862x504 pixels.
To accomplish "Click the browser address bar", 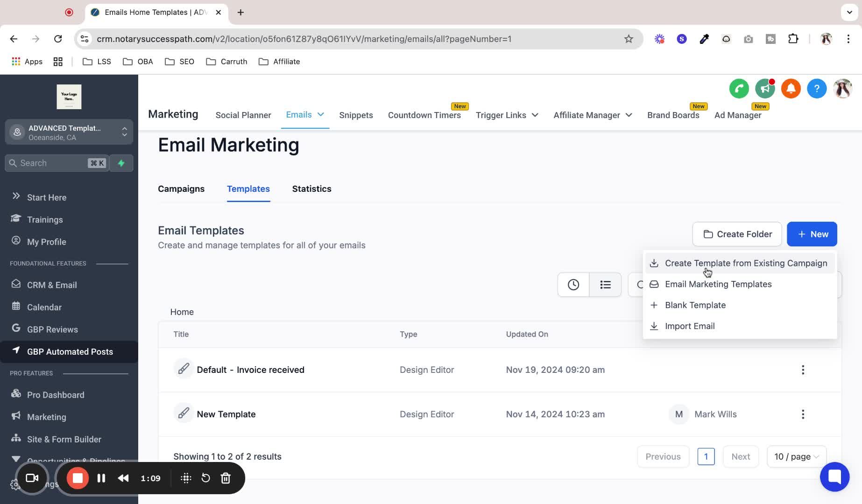I will pyautogui.click(x=359, y=39).
